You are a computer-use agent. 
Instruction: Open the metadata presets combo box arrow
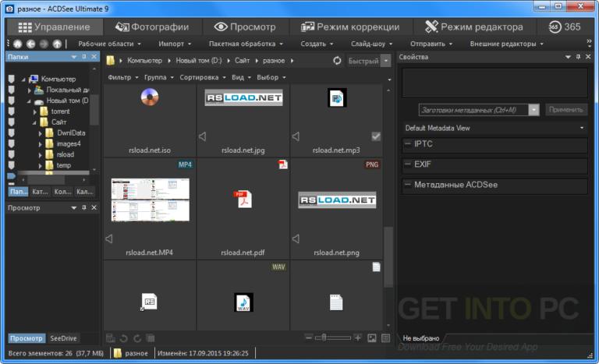tap(533, 110)
